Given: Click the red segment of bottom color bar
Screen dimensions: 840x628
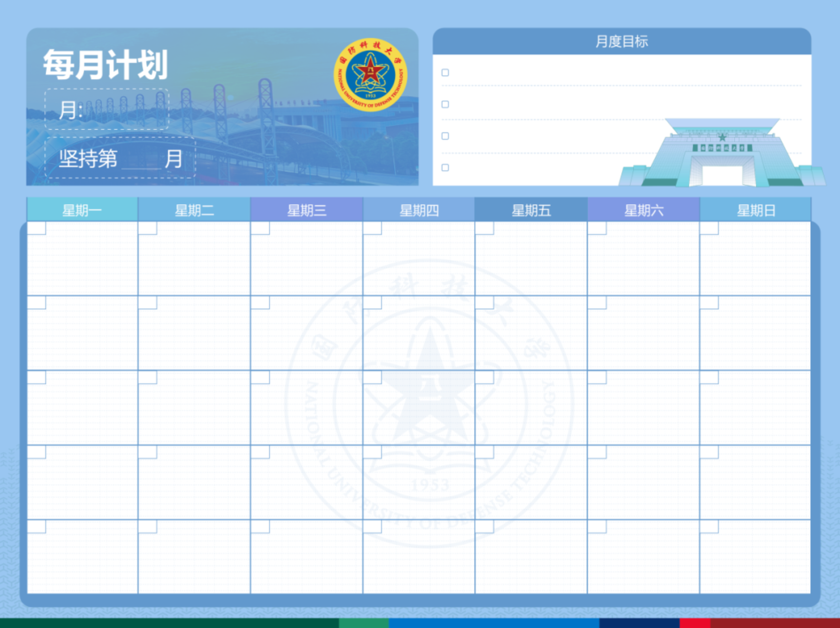Looking at the screenshot, I should pos(695,623).
